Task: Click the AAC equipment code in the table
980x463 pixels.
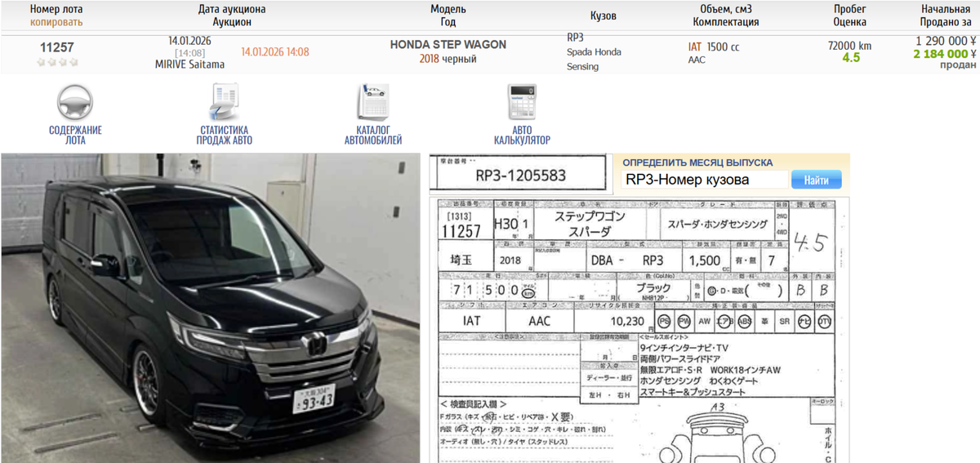Action: (x=697, y=60)
